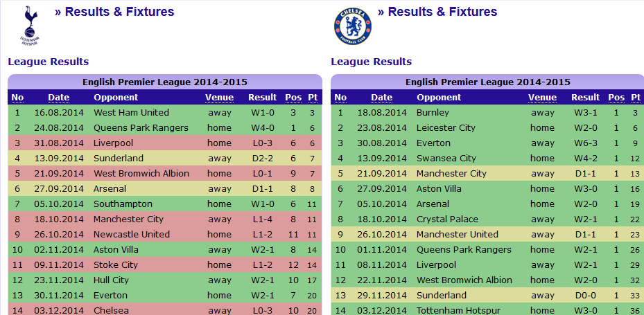644x315 pixels.
Task: Sort Tottenham table by Date column
Action: point(59,98)
